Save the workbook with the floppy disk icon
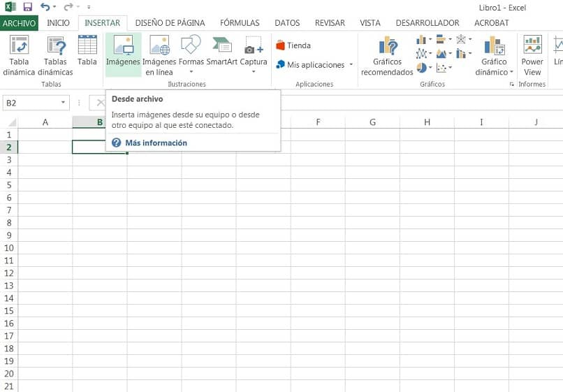Screen dimensions: 563x392 coord(27,7)
